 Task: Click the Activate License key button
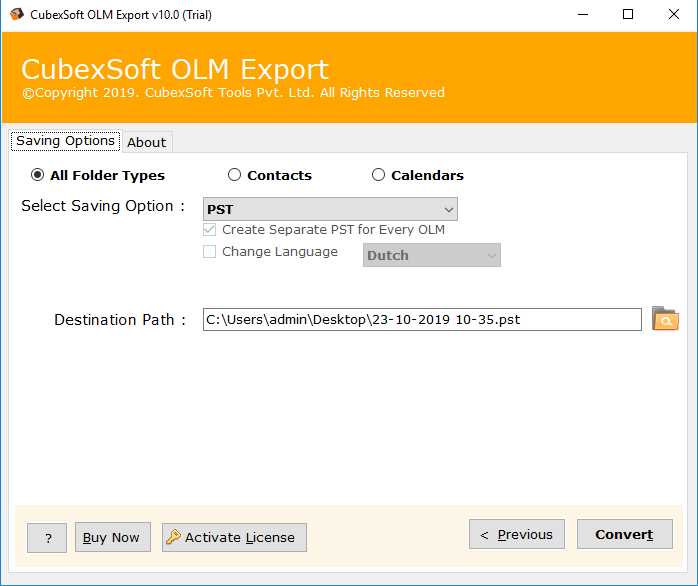(234, 538)
